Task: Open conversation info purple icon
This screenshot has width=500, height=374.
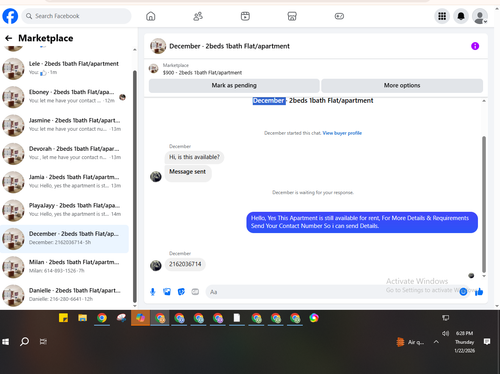Action: pos(475,46)
